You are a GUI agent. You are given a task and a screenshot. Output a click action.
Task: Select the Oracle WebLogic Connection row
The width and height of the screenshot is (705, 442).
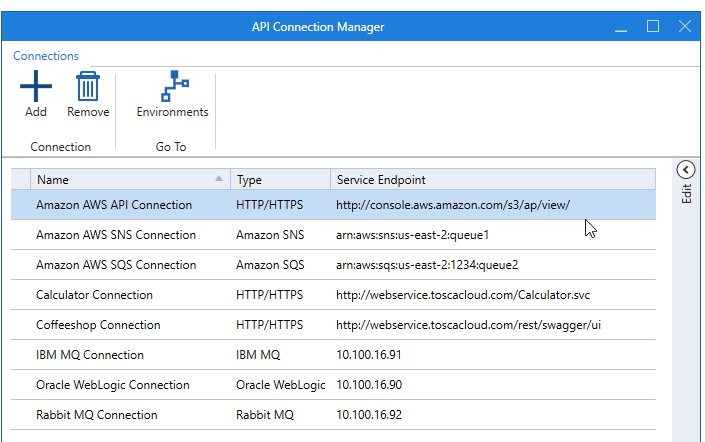tap(333, 385)
